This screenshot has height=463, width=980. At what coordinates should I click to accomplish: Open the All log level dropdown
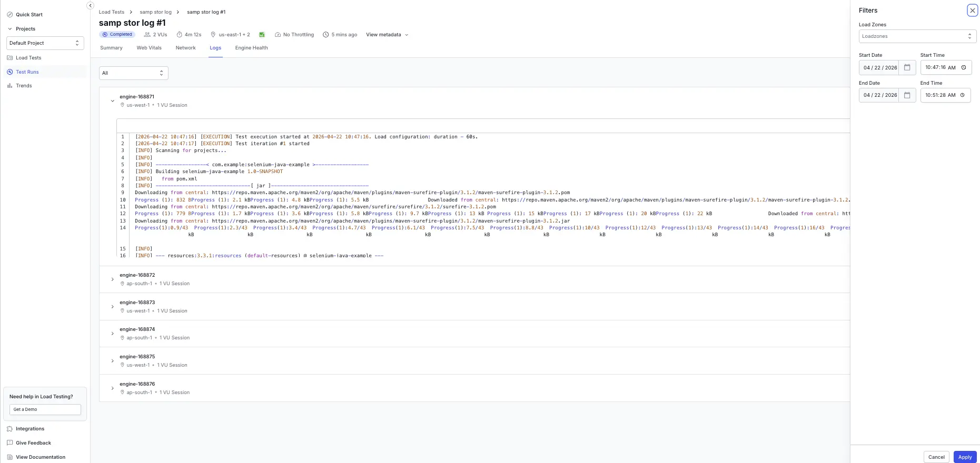click(x=134, y=73)
